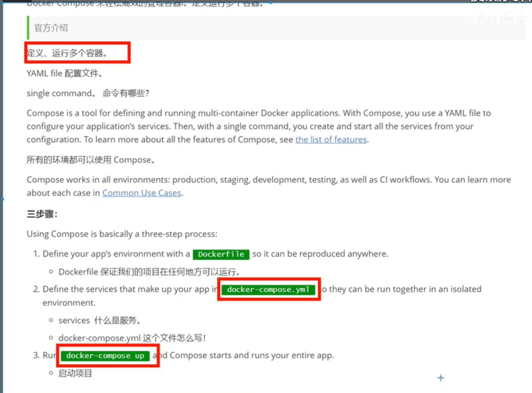The width and height of the screenshot is (532, 393).
Task: Click bullet 'services 什么是服务。'
Action: coord(100,320)
